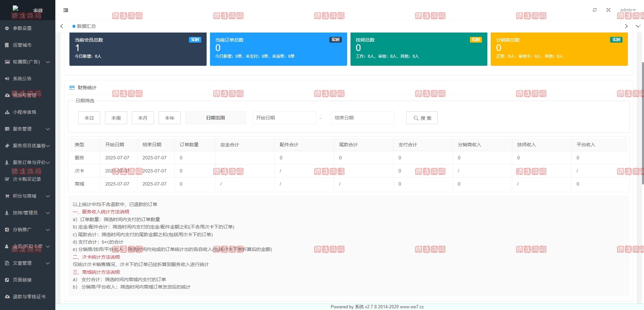The image size is (644, 310).
Task: Click the 商城 row type cell
Action: click(x=85, y=184)
